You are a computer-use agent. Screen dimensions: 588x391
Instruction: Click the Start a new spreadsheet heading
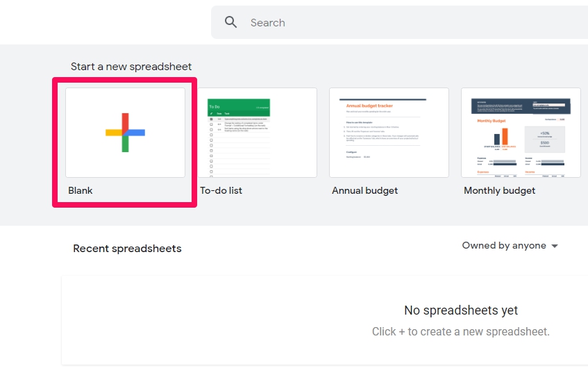coord(131,67)
